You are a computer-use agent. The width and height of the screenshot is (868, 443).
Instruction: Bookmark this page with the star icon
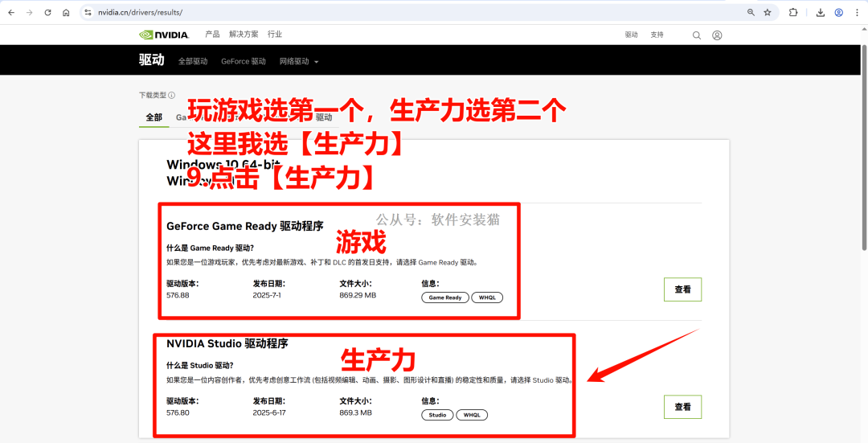(x=768, y=12)
